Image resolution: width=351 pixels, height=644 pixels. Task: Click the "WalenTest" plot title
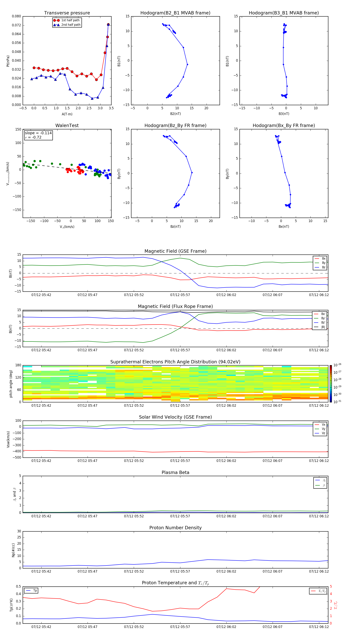pyautogui.click(x=67, y=125)
